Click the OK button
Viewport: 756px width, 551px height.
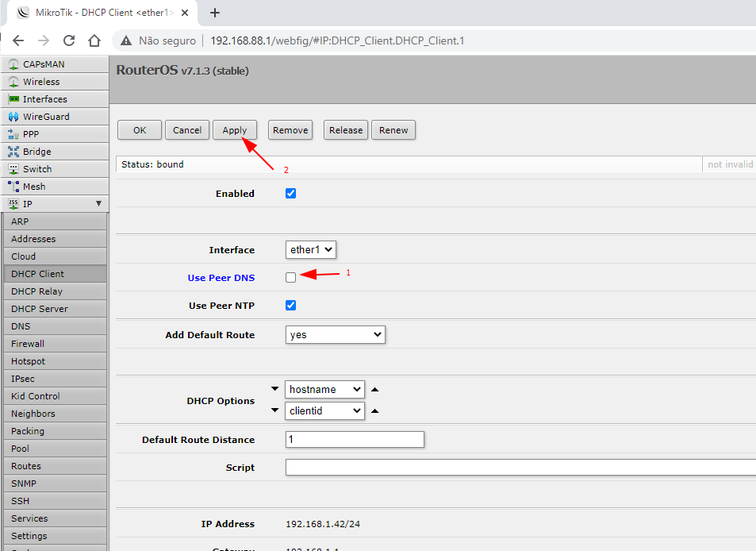[x=140, y=129]
